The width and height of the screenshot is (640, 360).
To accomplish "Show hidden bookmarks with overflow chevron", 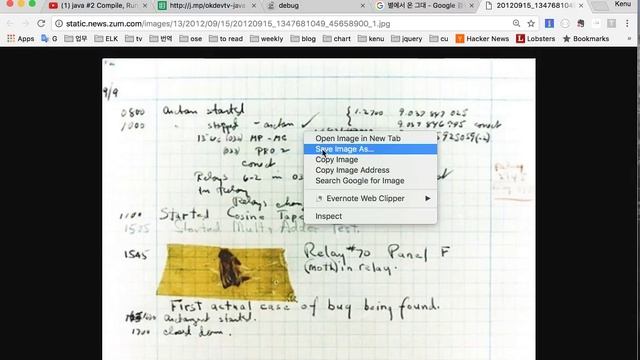I will coord(629,39).
